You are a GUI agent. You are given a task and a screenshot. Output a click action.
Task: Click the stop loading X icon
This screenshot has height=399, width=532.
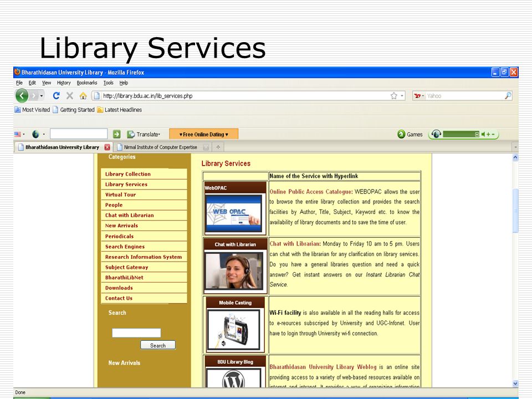point(70,96)
